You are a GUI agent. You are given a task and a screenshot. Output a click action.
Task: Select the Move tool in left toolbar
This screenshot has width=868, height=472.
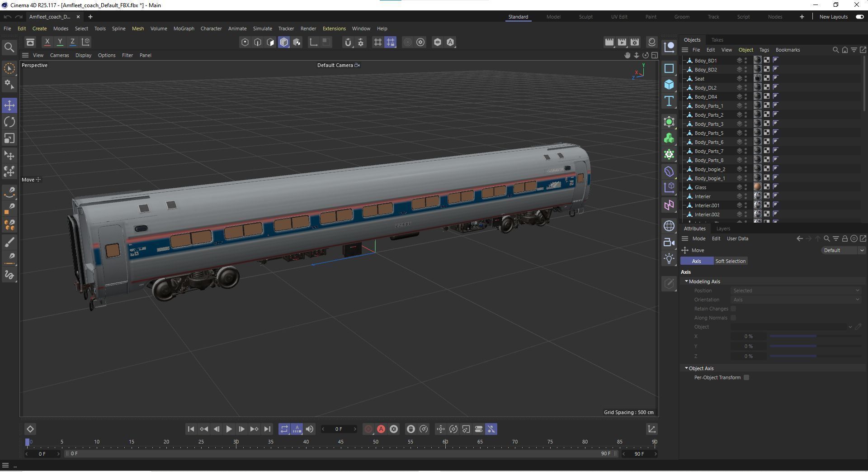point(9,105)
